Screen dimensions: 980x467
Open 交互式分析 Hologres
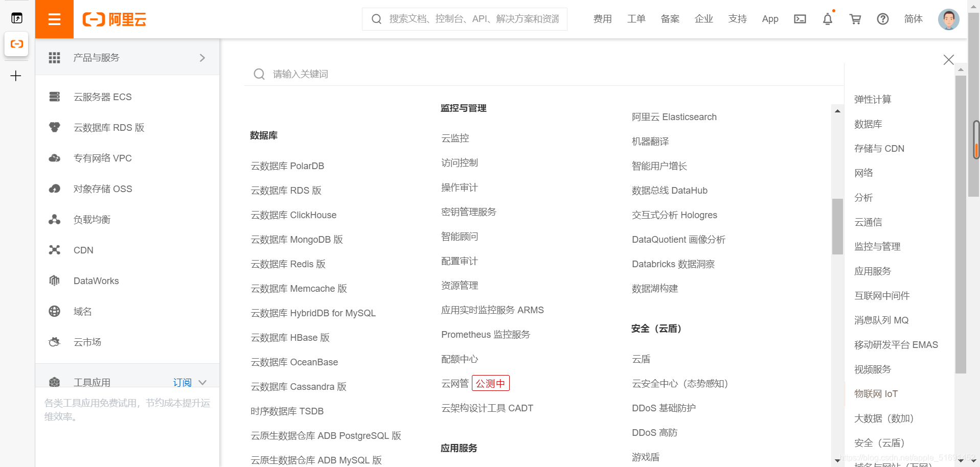click(x=674, y=215)
